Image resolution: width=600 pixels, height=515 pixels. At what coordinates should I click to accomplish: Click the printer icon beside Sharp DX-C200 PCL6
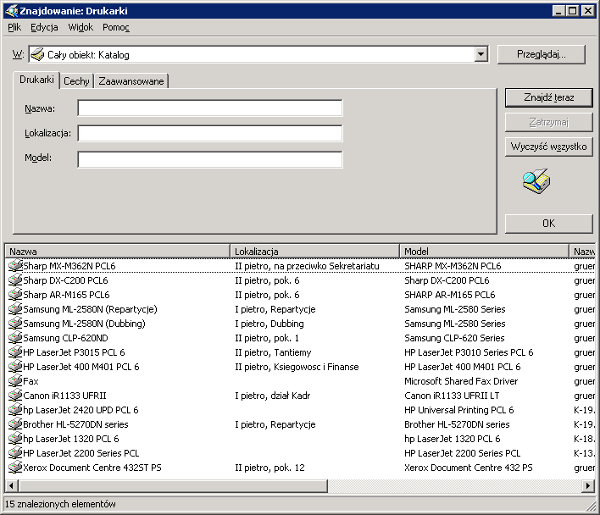[15, 280]
